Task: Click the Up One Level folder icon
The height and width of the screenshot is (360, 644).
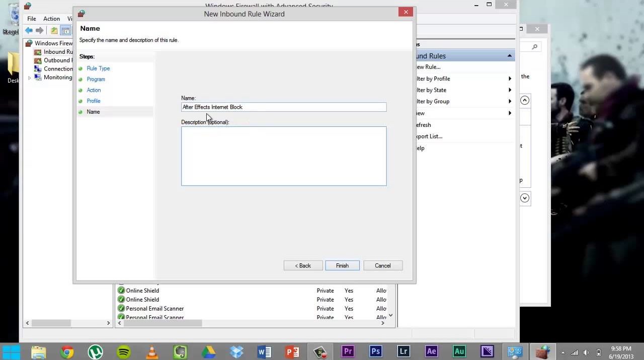Action: [x=54, y=31]
